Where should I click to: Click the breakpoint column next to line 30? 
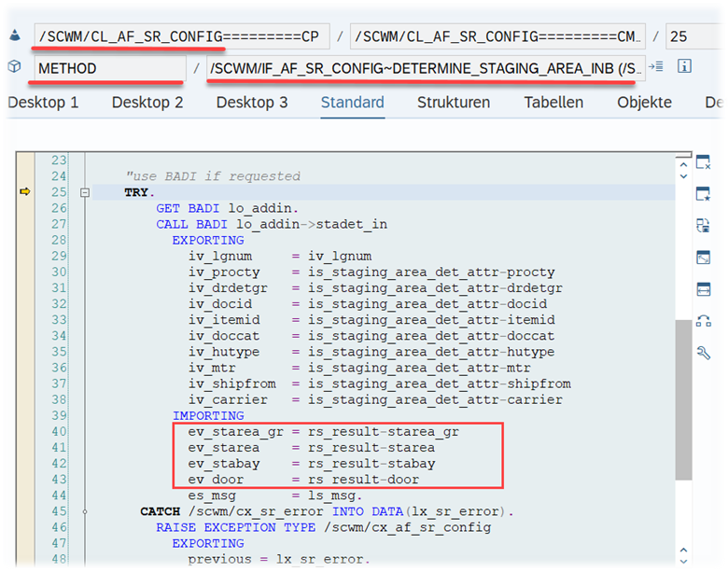click(25, 272)
